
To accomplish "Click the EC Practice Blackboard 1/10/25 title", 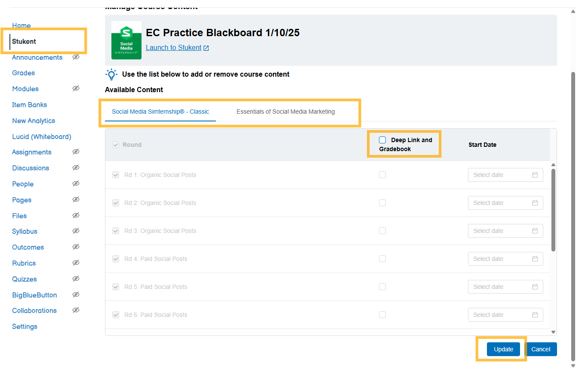I will click(223, 33).
